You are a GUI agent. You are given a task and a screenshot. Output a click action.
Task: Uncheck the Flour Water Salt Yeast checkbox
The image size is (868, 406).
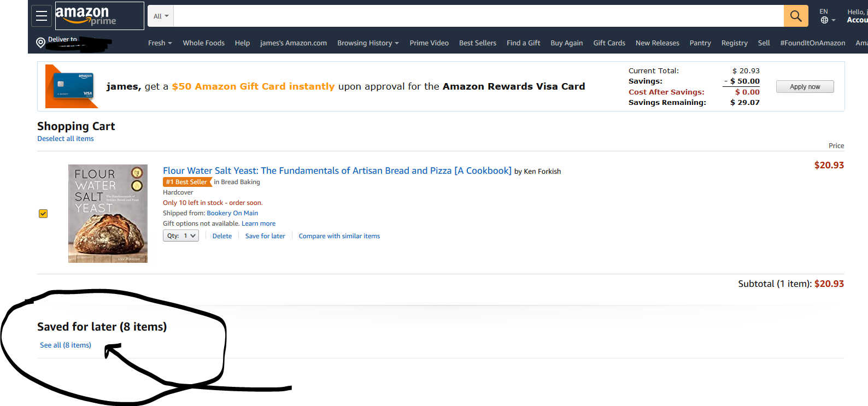coord(43,214)
